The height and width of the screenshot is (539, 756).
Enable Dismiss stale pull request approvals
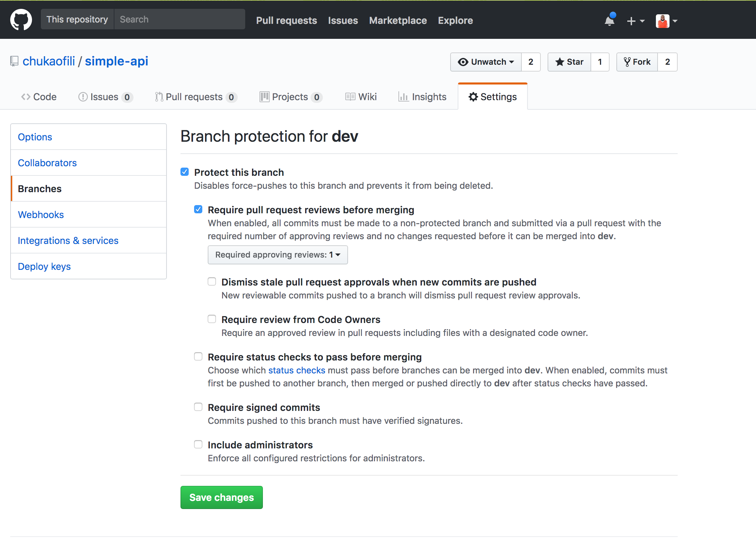coord(212,281)
